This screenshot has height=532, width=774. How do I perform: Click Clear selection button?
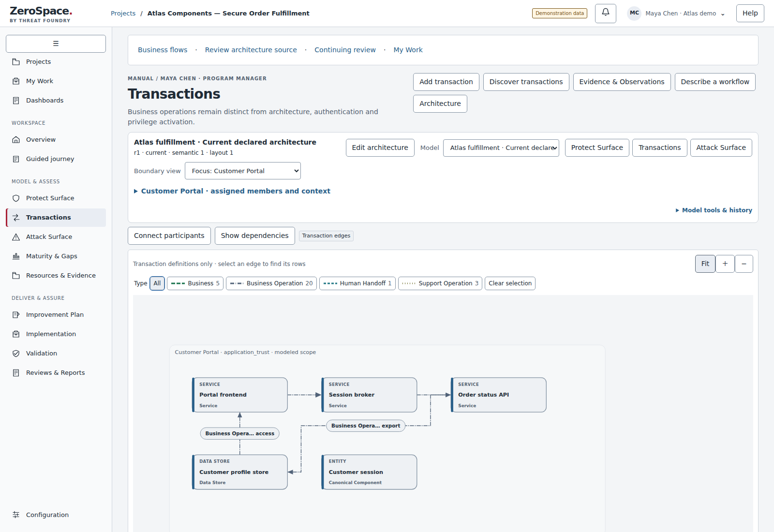click(x=510, y=283)
